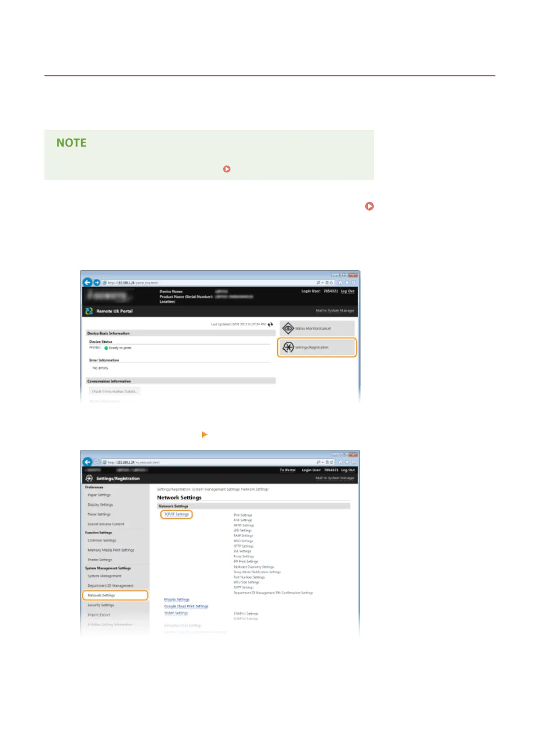Image resolution: width=535 pixels, height=756 pixels.
Task: Open Common Settings in the sidebar
Action: pyautogui.click(x=102, y=541)
